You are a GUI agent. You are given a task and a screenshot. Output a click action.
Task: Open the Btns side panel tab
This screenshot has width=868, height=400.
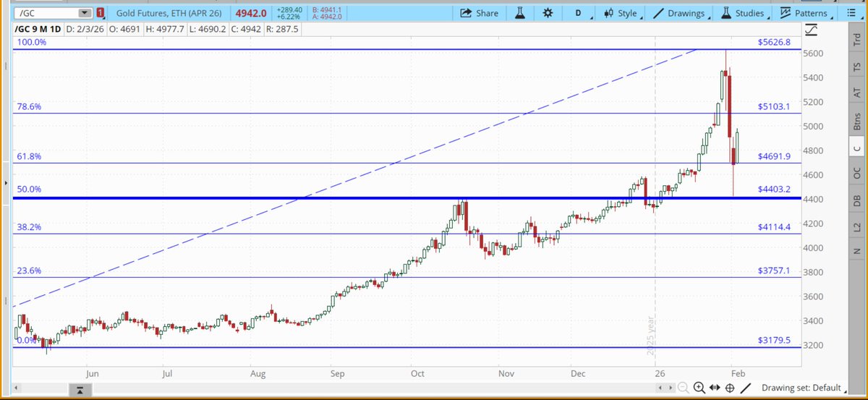coord(857,122)
